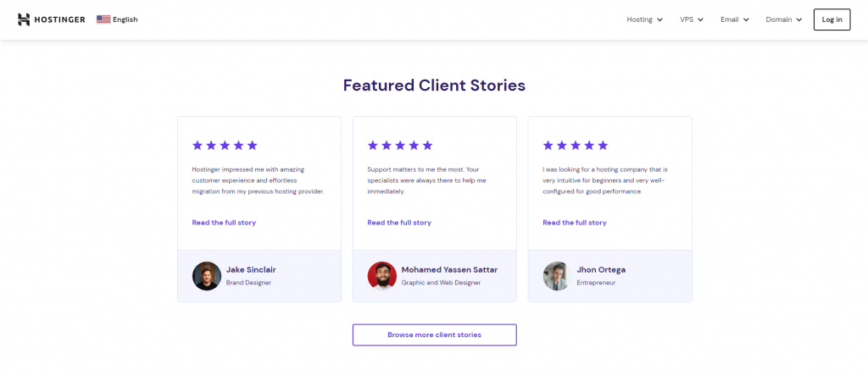Open the Email dropdown menu
The height and width of the screenshot is (376, 868).
coord(734,19)
